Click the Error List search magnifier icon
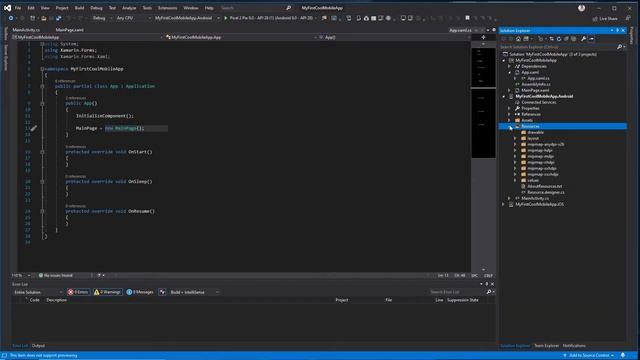The width and height of the screenshot is (640, 360). click(x=489, y=292)
